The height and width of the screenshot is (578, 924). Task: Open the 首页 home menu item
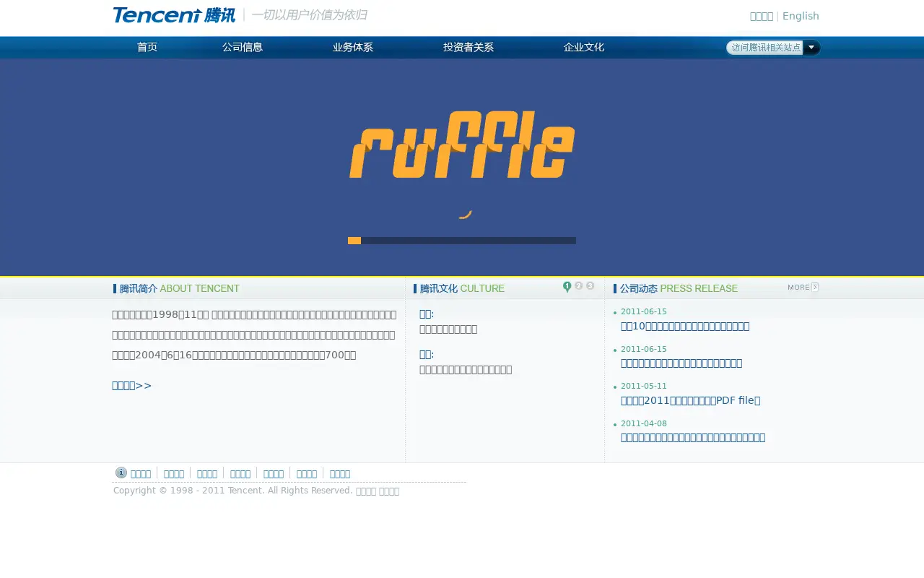pos(147,47)
